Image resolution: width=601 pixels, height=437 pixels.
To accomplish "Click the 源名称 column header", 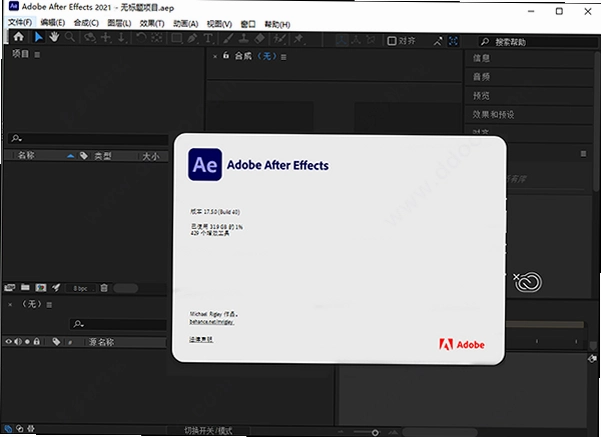I will pyautogui.click(x=102, y=342).
